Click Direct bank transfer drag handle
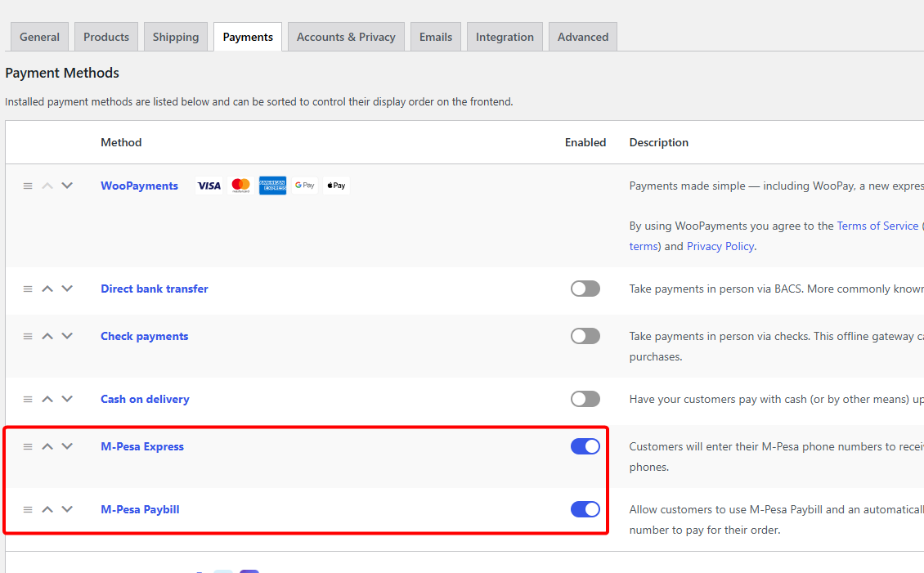 point(28,289)
